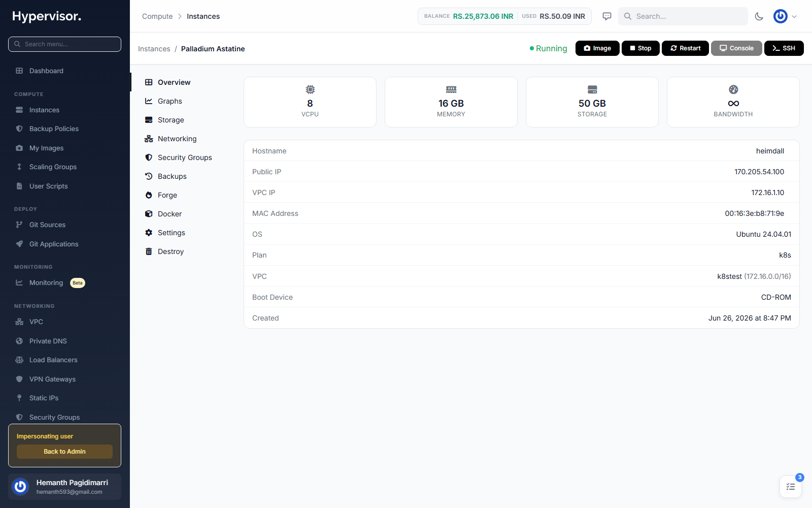Screen dimensions: 812x508
Task: Open the feedback chat icon
Action: (607, 16)
